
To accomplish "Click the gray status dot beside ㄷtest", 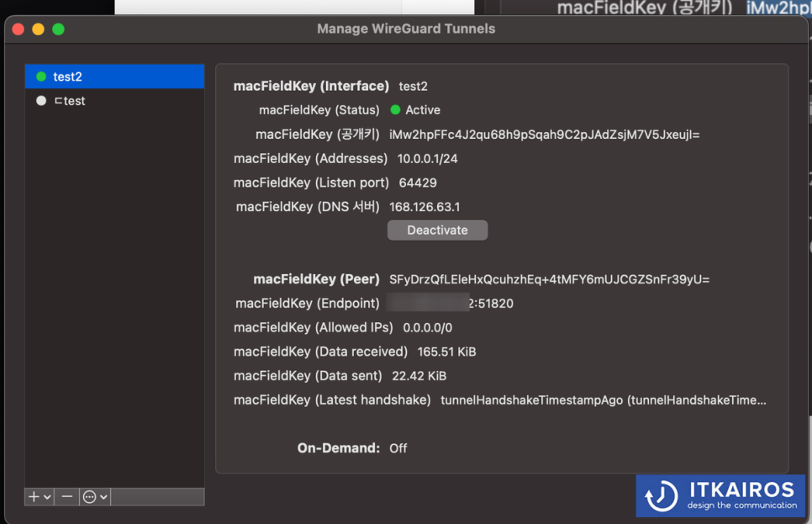I will pyautogui.click(x=41, y=101).
